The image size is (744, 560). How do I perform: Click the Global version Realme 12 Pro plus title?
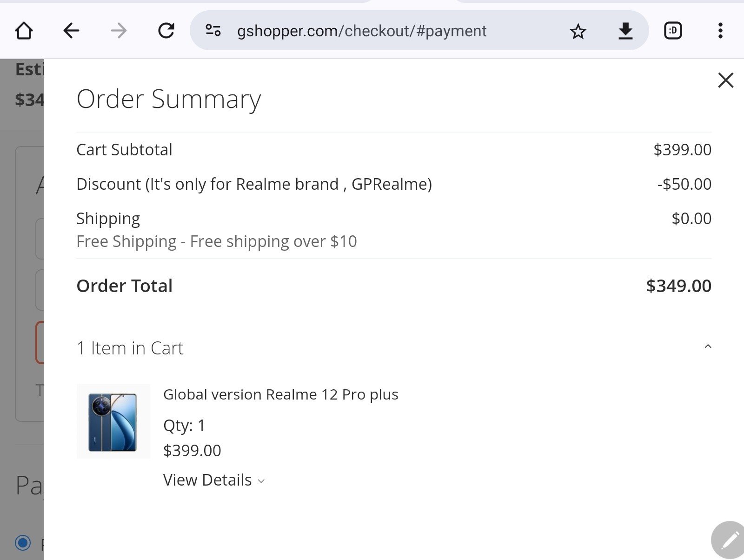280,394
